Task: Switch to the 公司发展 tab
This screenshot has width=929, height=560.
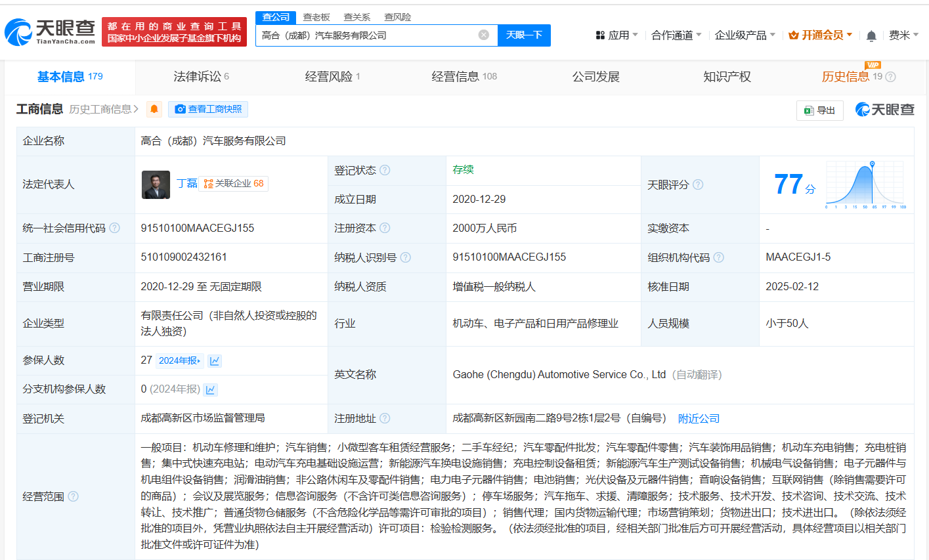Action: 596,77
